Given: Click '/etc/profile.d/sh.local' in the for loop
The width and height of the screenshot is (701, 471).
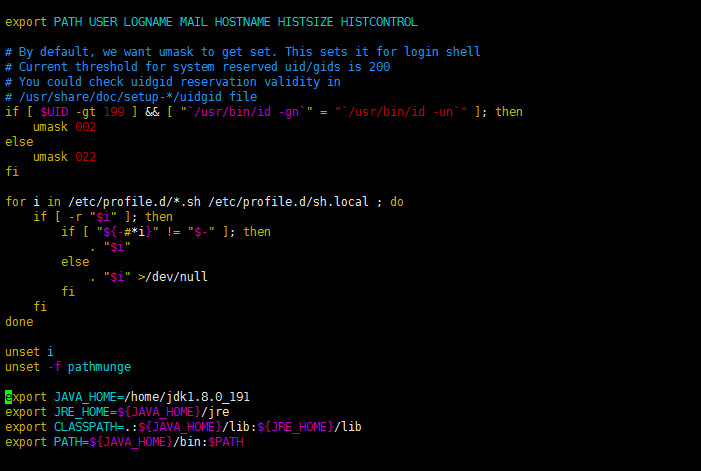Looking at the screenshot, I should [x=288, y=202].
